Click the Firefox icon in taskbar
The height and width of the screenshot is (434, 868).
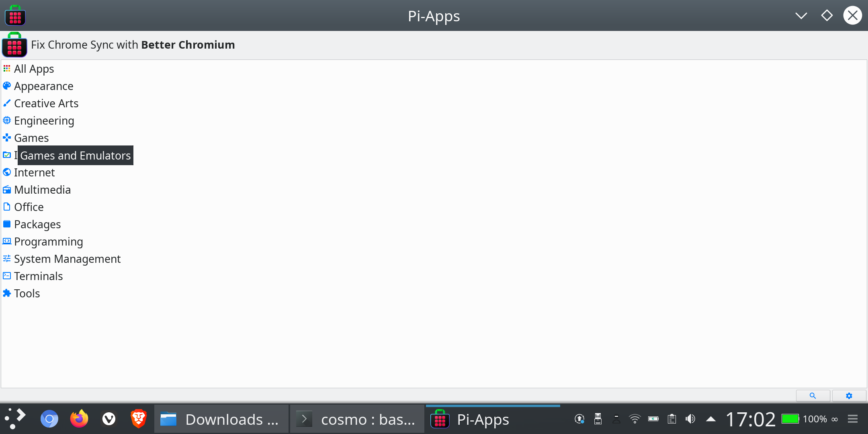click(79, 419)
